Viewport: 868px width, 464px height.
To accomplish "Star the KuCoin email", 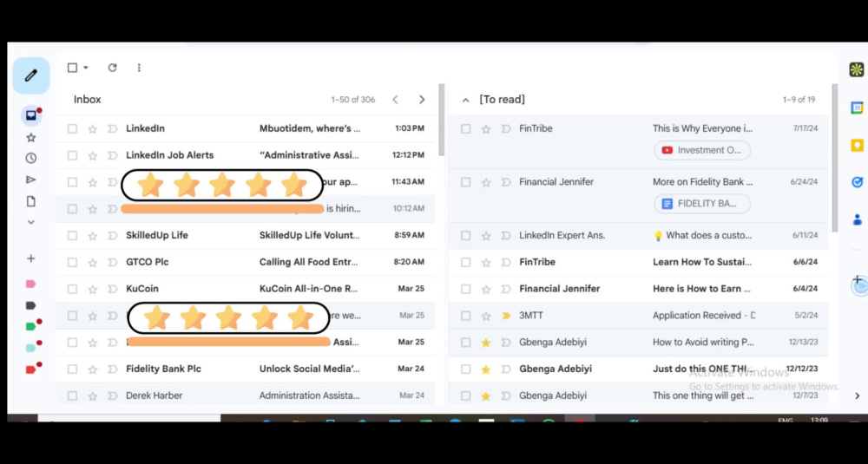I will point(93,289).
